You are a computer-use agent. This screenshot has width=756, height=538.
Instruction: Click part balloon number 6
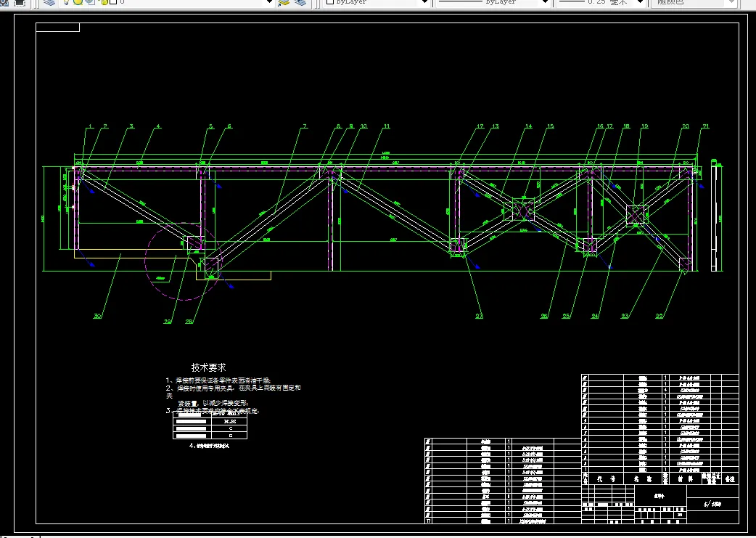click(229, 126)
